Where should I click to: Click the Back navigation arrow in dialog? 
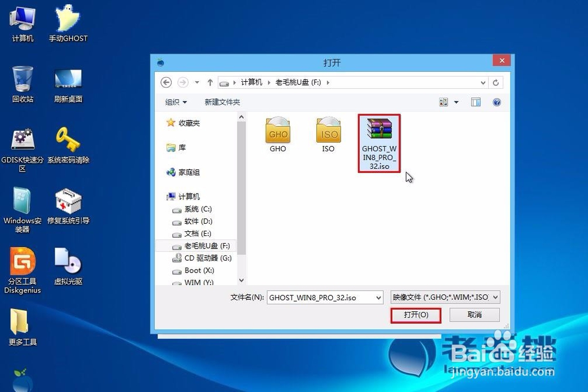tap(166, 82)
